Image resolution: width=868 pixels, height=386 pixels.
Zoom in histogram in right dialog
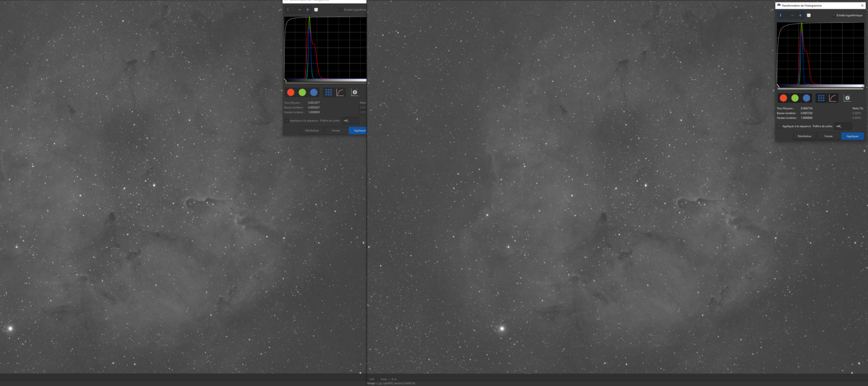tap(800, 15)
